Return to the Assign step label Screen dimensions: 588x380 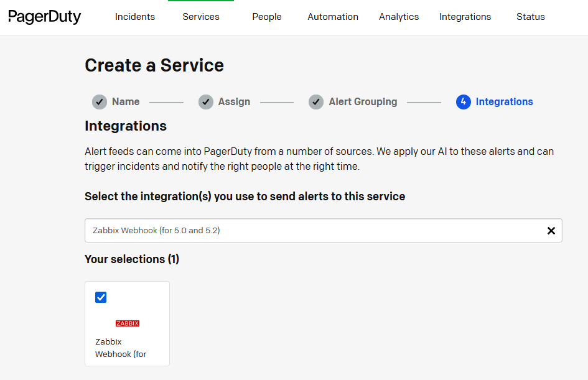point(234,102)
